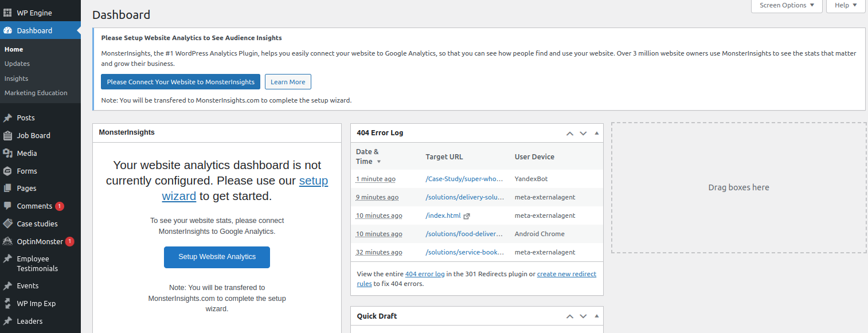Image resolution: width=868 pixels, height=333 pixels.
Task: Open the Updates submenu item
Action: click(x=17, y=64)
